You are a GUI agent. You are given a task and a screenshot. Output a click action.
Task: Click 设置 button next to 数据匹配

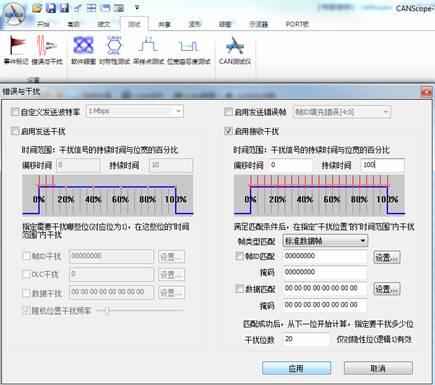tap(387, 289)
